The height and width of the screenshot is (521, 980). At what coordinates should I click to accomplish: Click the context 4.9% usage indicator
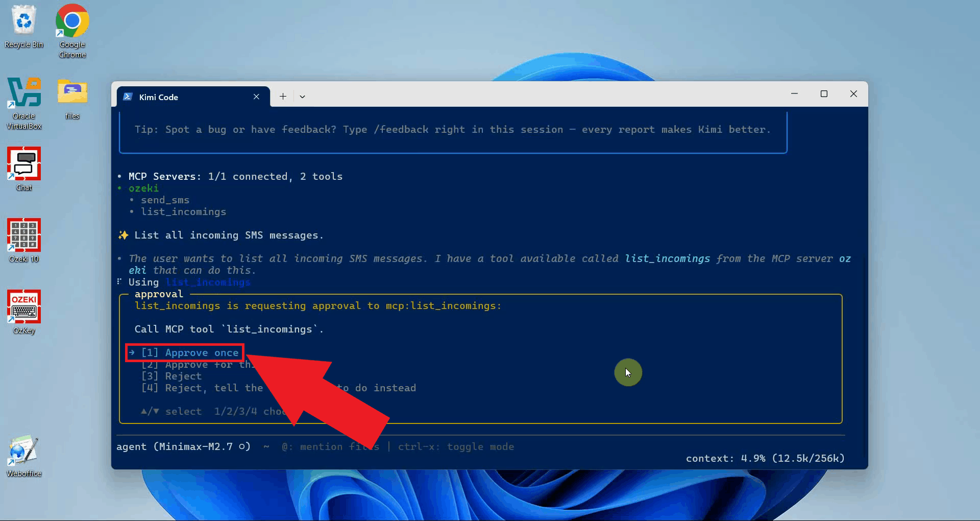[x=765, y=458]
